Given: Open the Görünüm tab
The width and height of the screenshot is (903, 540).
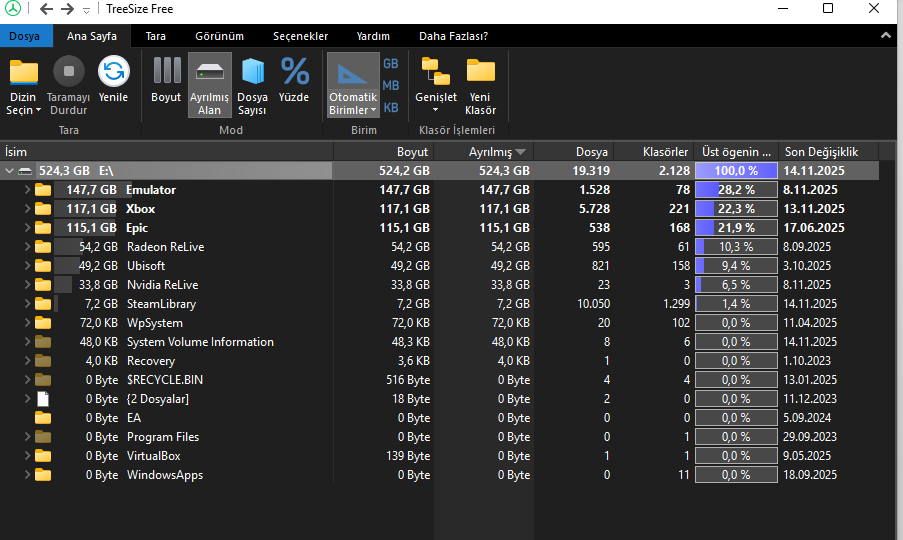Looking at the screenshot, I should click(219, 36).
